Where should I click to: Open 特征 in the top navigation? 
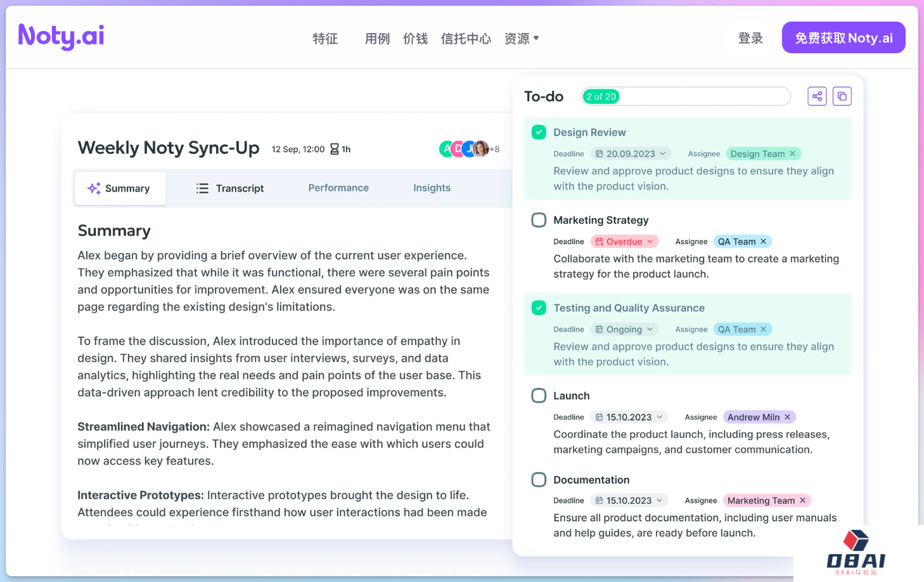(325, 39)
